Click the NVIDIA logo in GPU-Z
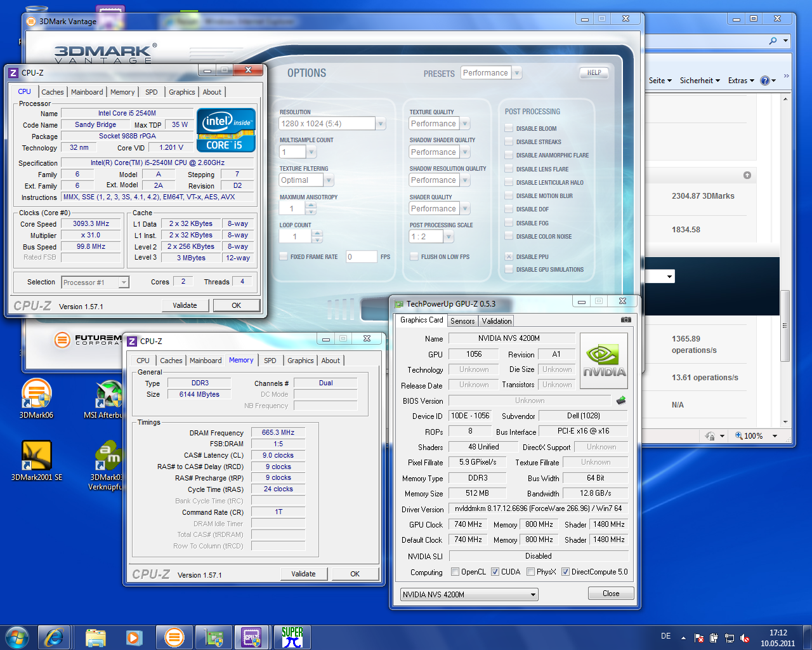The height and width of the screenshot is (650, 812). click(x=604, y=361)
